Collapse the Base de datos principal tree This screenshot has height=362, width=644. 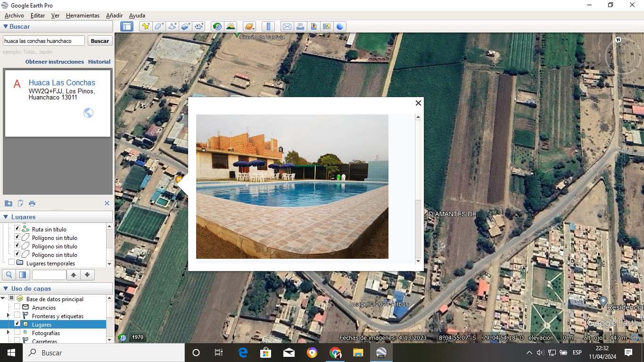[x=3, y=298]
